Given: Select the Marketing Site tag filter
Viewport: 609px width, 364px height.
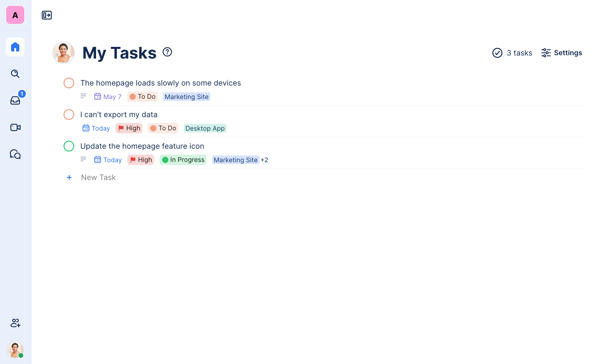Looking at the screenshot, I should (187, 96).
